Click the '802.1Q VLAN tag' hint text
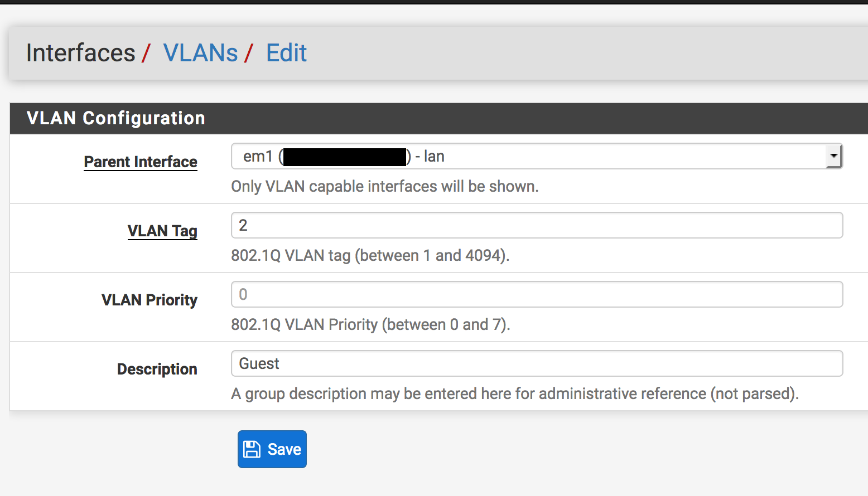Image resolution: width=868 pixels, height=496 pixels. click(x=370, y=255)
